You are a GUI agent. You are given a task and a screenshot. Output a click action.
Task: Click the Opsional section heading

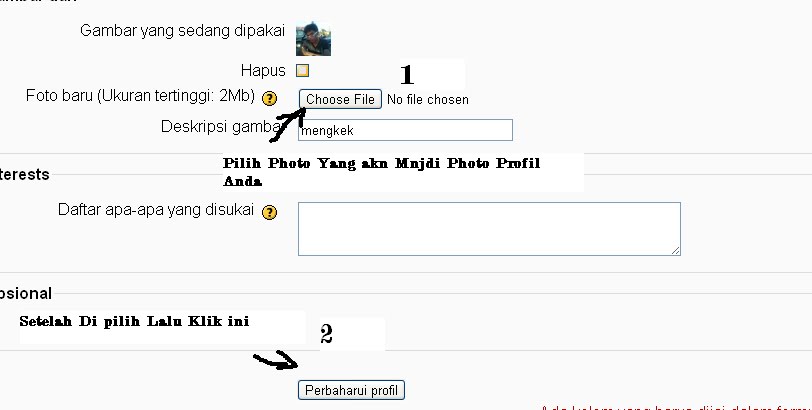click(26, 294)
